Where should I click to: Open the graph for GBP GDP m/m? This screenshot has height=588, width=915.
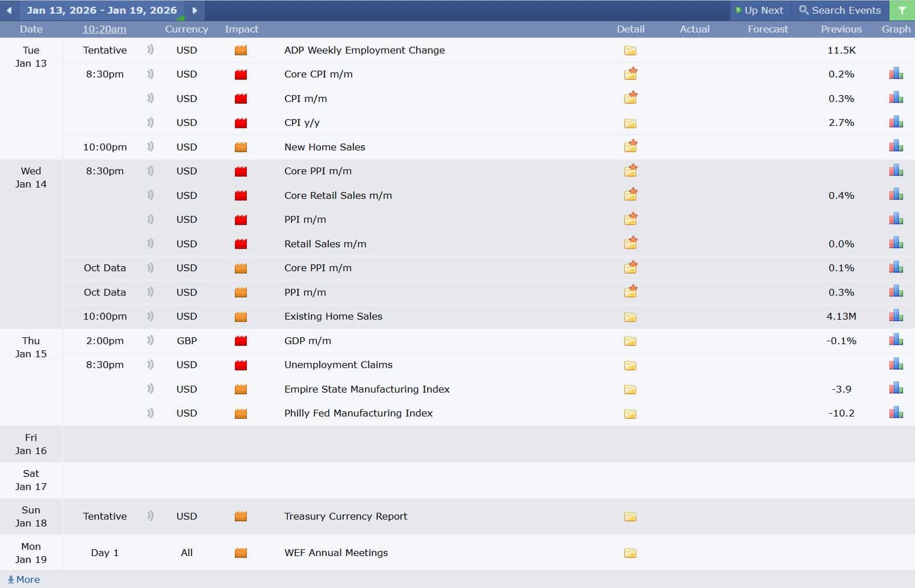[895, 341]
